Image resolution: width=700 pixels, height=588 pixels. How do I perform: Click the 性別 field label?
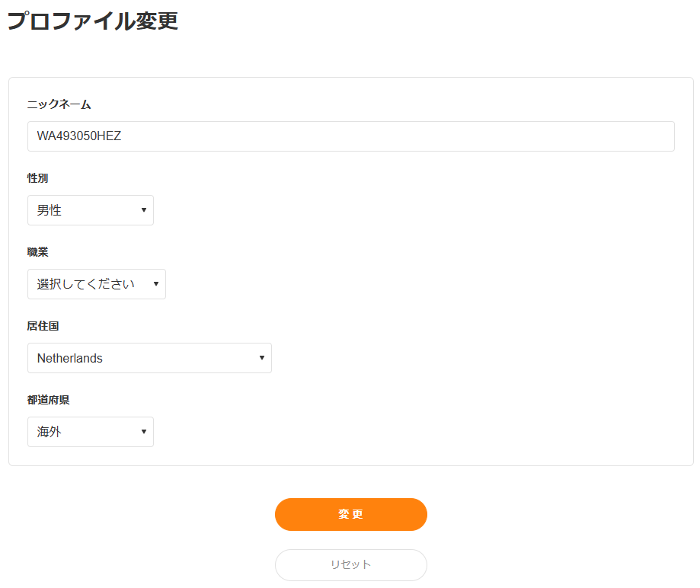38,178
